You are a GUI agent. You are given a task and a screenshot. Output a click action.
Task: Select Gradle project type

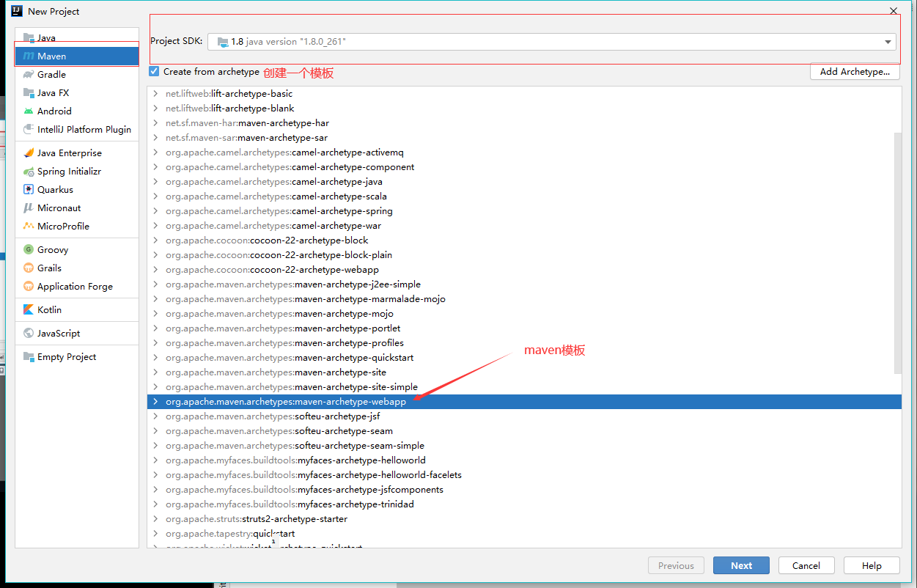pyautogui.click(x=77, y=75)
